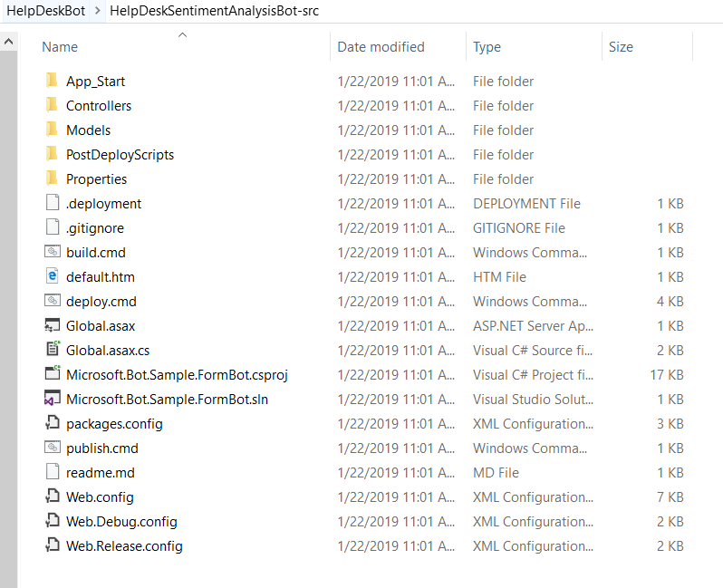Click the Web.config file icon
The width and height of the screenshot is (723, 588).
53,496
